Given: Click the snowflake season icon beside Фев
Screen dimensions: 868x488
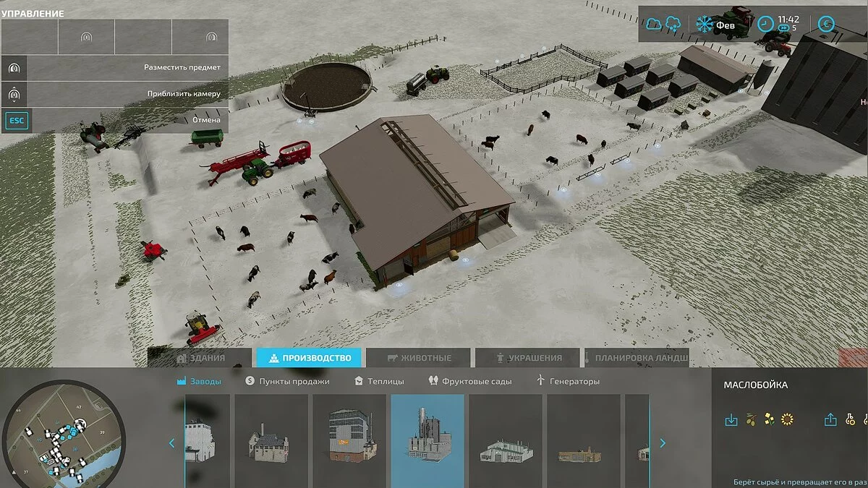Looking at the screenshot, I should [704, 24].
